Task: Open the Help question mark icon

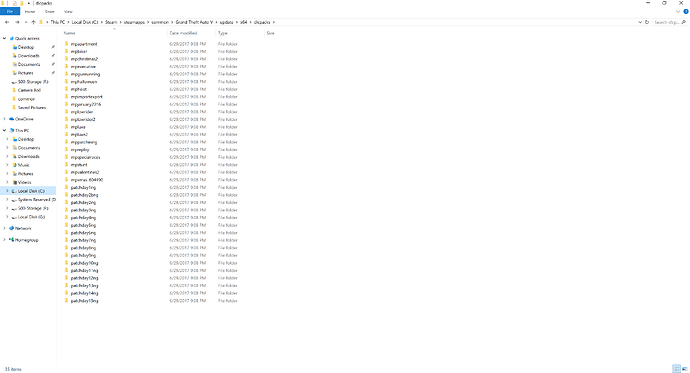Action: click(686, 11)
